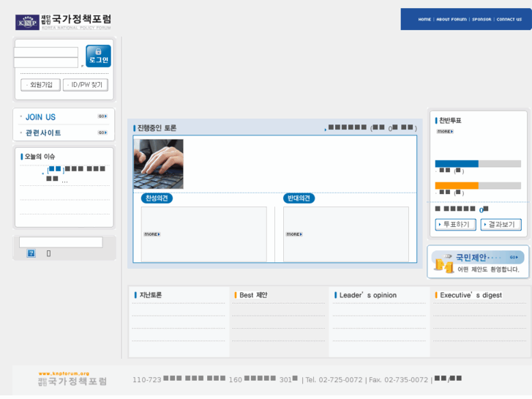The height and width of the screenshot is (399, 532).
Task: Click the yellow folder icon on 국민제안
Action: pyautogui.click(x=445, y=266)
